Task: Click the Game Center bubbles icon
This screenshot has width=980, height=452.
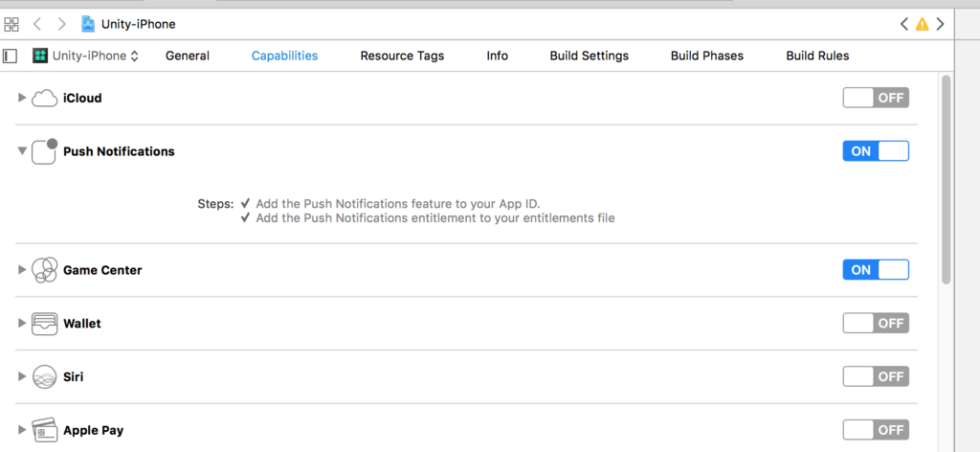Action: [44, 270]
